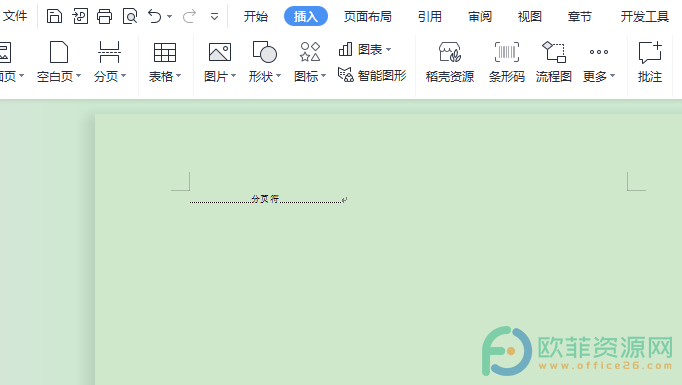Expand the 更多 dropdown arrow

coord(612,76)
